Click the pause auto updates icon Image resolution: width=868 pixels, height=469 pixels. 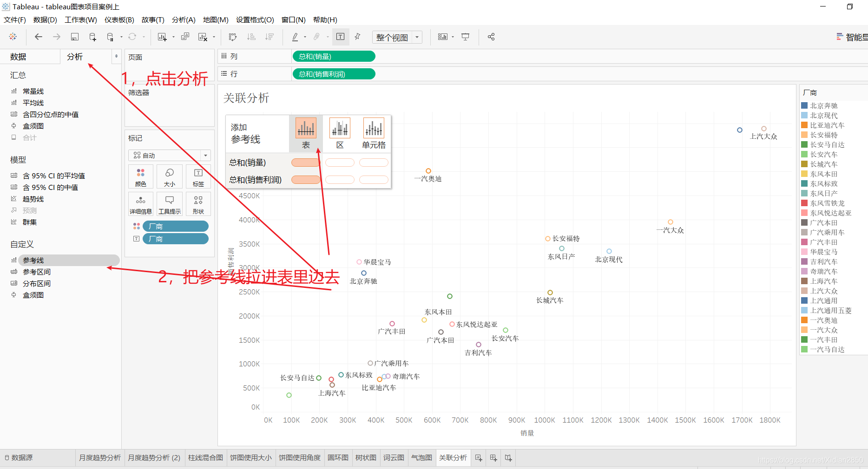tap(110, 37)
